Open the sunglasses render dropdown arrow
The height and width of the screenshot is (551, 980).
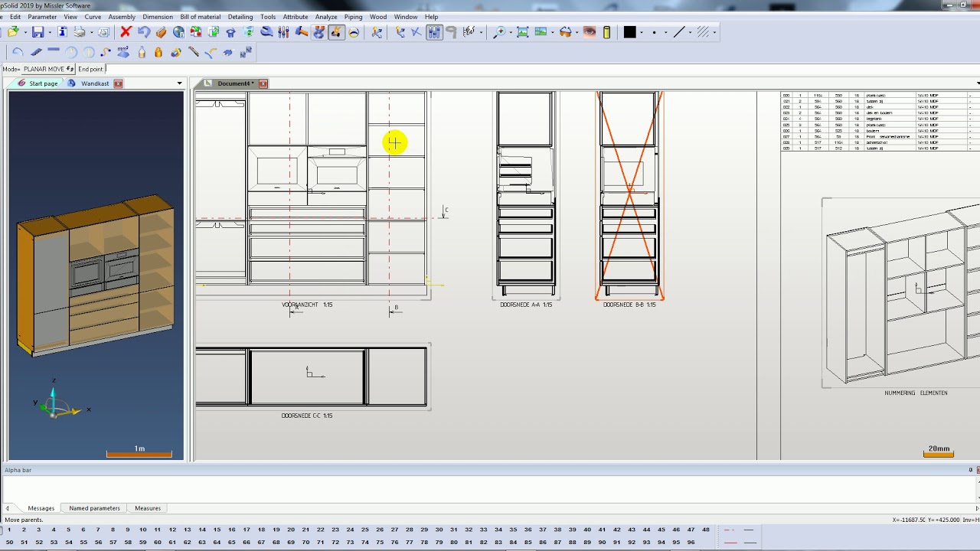pos(577,32)
